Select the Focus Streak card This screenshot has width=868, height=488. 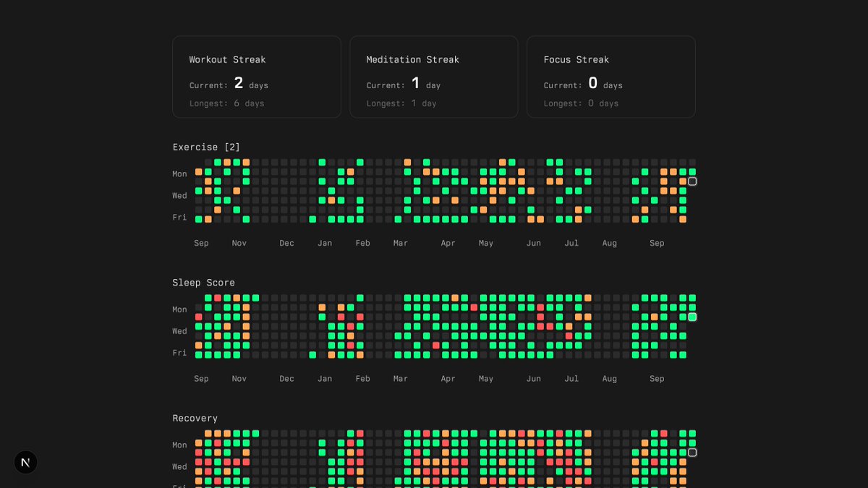[611, 77]
